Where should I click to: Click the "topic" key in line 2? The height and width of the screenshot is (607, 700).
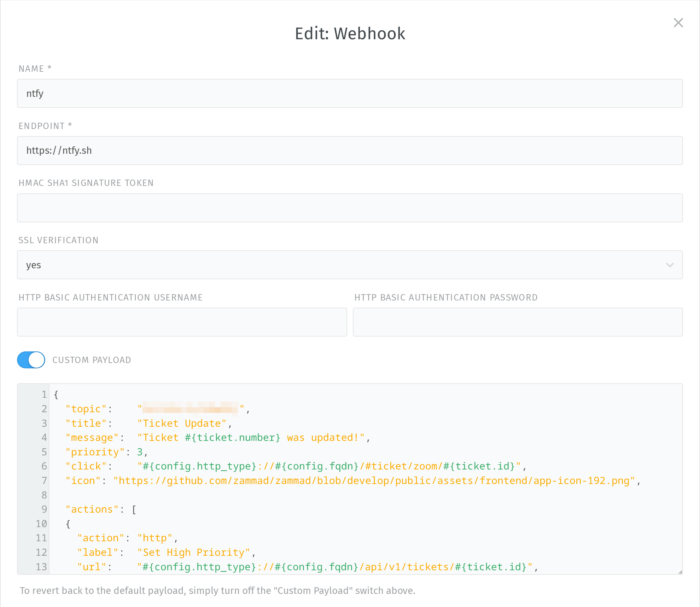[x=86, y=409]
